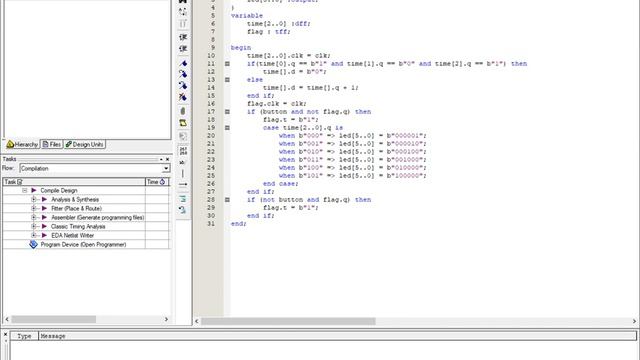
Task: Delete all bookmarks with crossed flag icon
Action: click(x=183, y=97)
